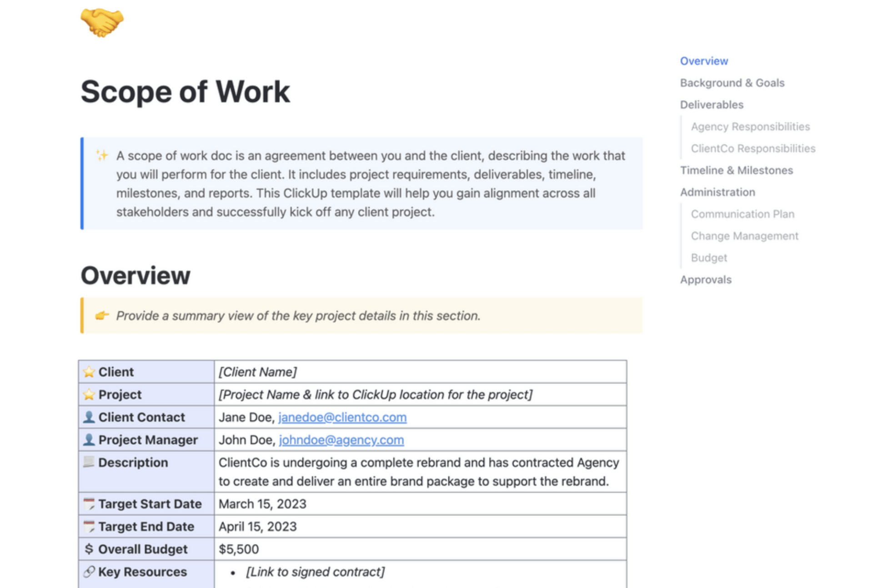Navigate to Background & Goals section

point(733,82)
